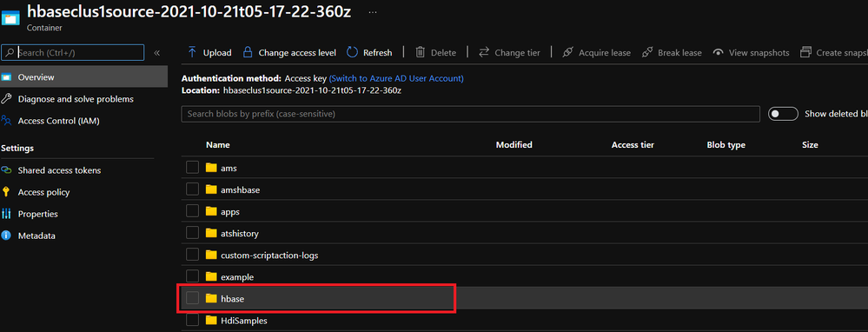Open the hbase folder name
The height and width of the screenshot is (332, 868).
pyautogui.click(x=233, y=299)
